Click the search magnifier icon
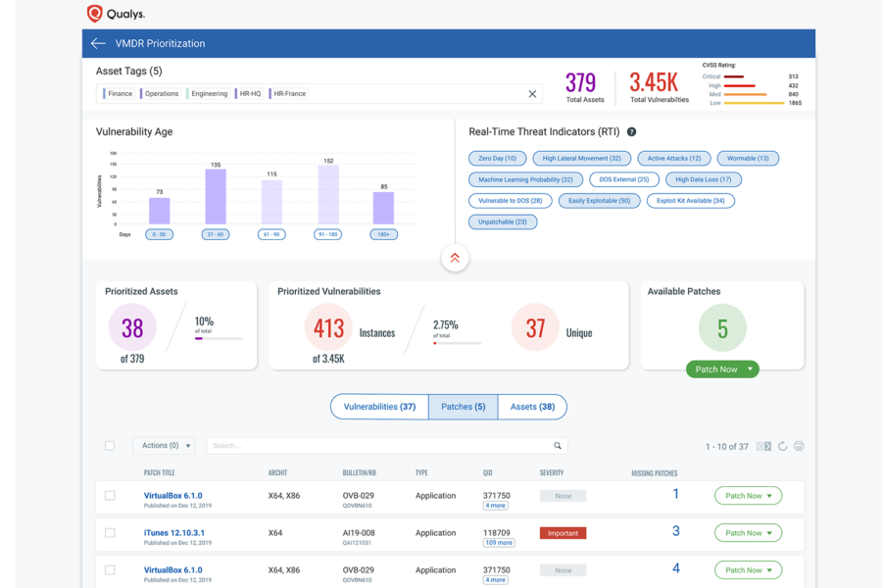This screenshot has height=588, width=882. pyautogui.click(x=558, y=446)
